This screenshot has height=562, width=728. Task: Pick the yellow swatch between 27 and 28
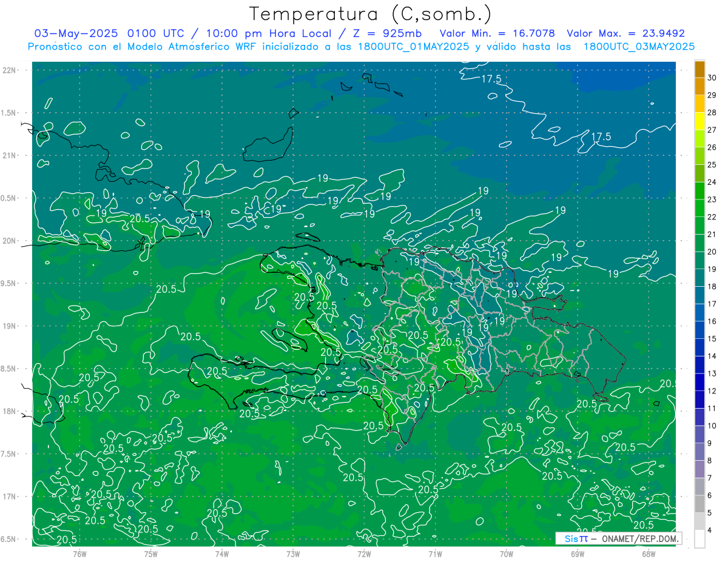[699, 121]
